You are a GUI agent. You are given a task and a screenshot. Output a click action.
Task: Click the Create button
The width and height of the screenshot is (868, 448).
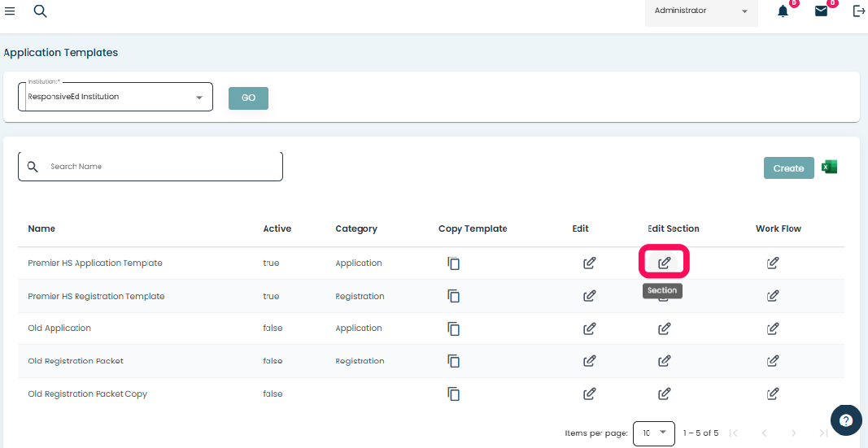click(788, 168)
